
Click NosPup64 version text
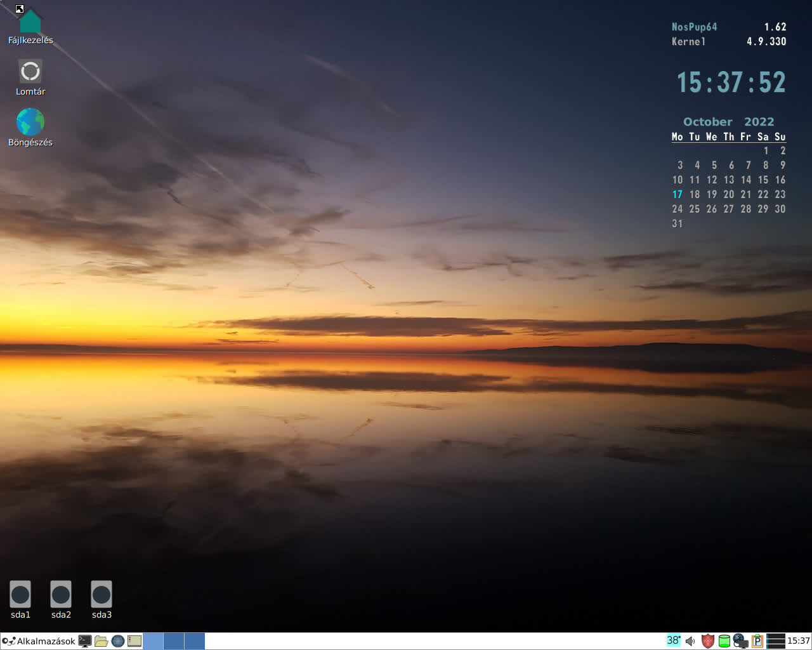(x=729, y=27)
